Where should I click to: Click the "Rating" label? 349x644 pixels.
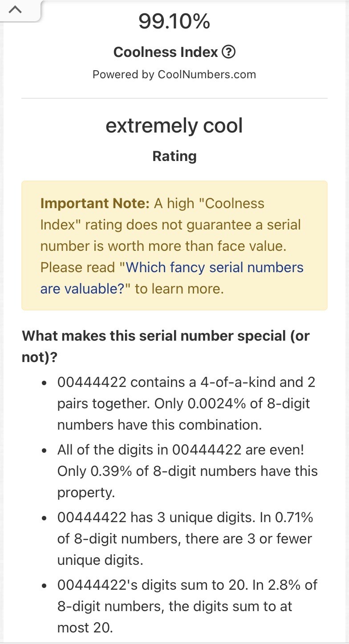pyautogui.click(x=174, y=156)
